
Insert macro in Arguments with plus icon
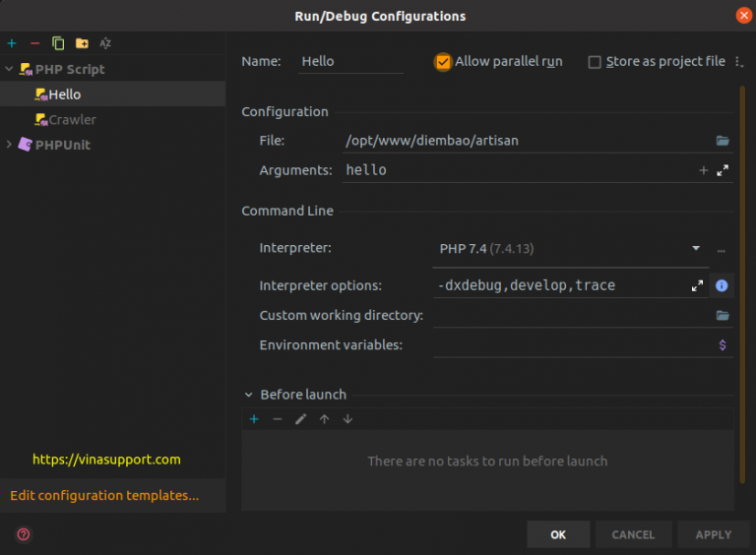(704, 170)
